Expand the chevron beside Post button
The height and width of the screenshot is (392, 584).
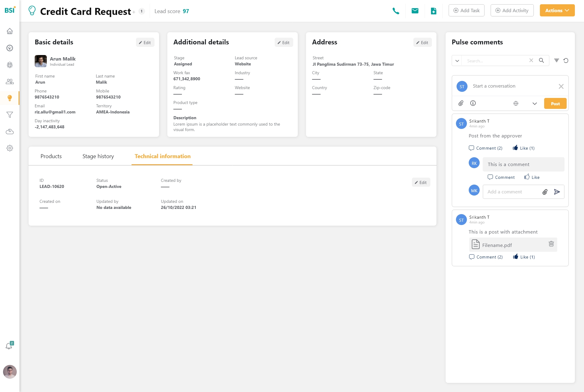[x=534, y=104]
